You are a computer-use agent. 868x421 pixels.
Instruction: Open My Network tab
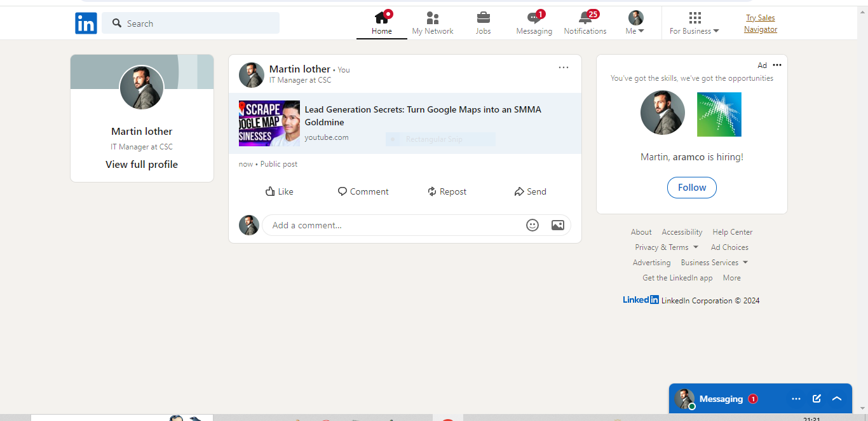[x=433, y=24]
